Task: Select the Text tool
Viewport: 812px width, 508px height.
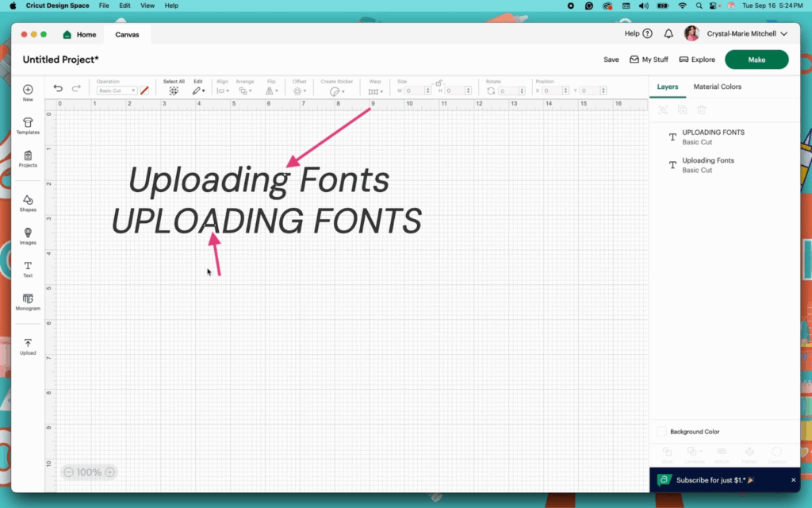Action: tap(28, 270)
